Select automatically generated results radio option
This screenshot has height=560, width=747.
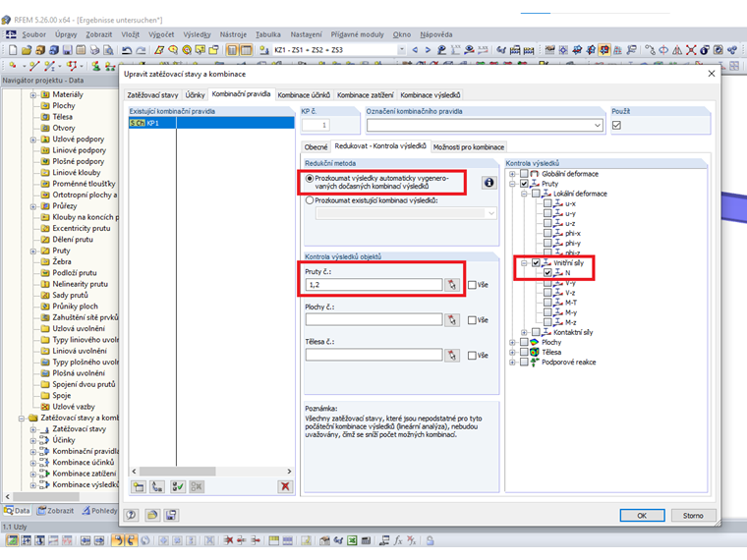tap(310, 179)
